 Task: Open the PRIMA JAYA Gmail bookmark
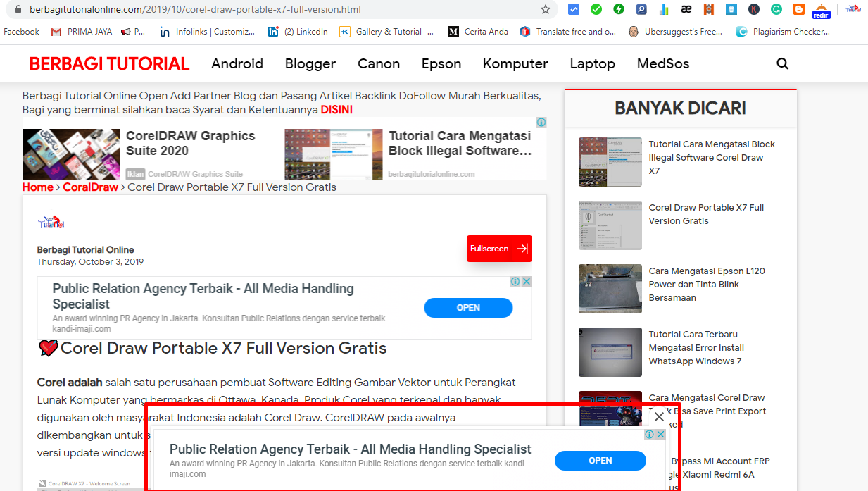[x=99, y=32]
